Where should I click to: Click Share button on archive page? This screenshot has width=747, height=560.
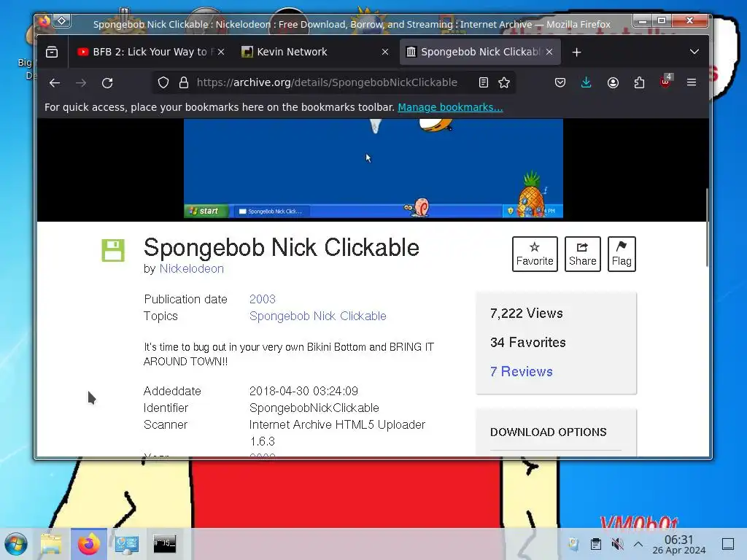[x=582, y=254]
